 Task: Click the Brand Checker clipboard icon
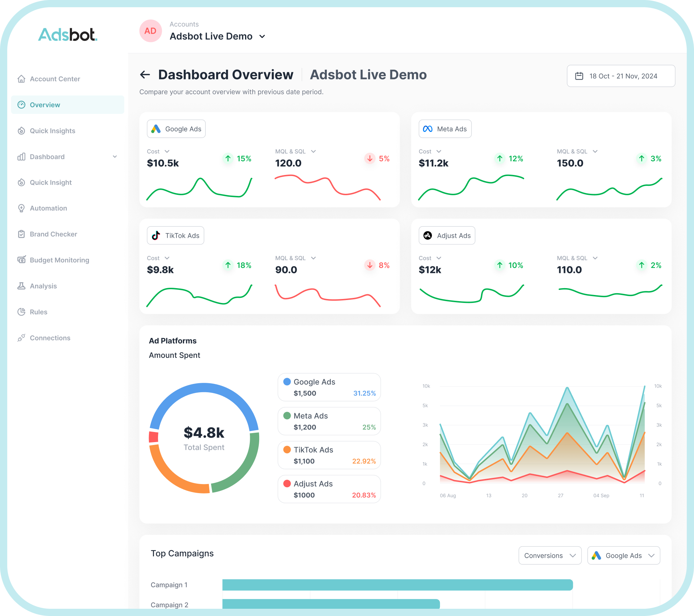(21, 234)
